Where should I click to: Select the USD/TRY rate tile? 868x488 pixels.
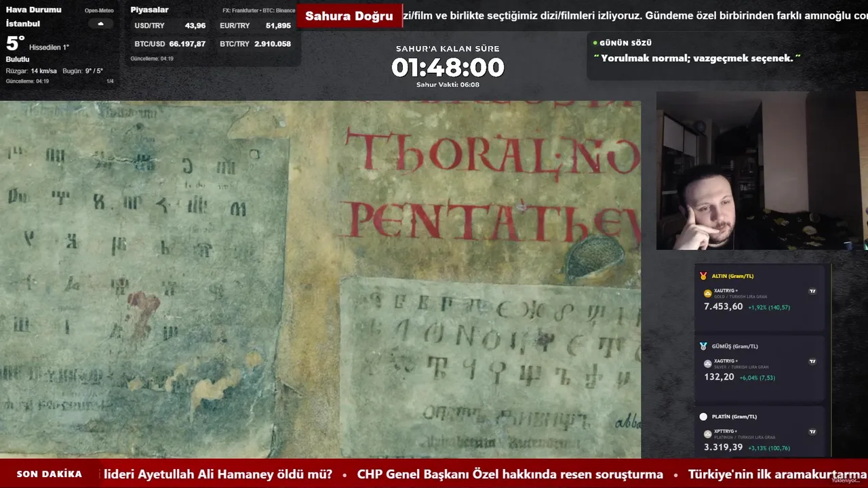pyautogui.click(x=170, y=26)
